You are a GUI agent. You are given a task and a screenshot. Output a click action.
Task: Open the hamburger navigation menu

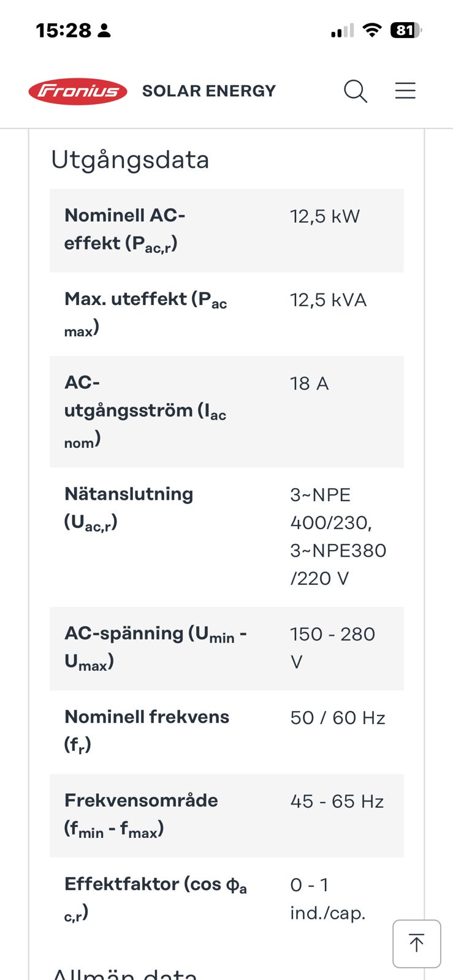405,91
